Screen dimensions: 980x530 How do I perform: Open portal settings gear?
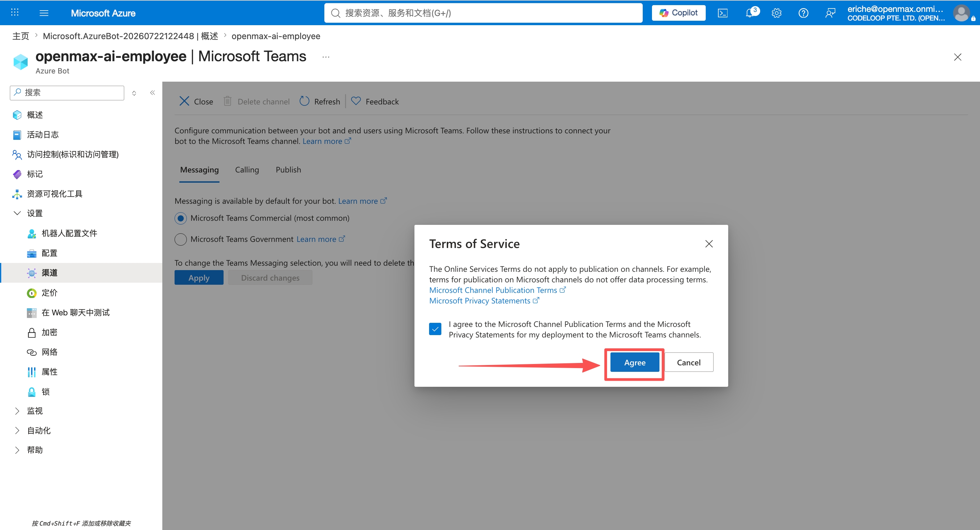point(777,13)
